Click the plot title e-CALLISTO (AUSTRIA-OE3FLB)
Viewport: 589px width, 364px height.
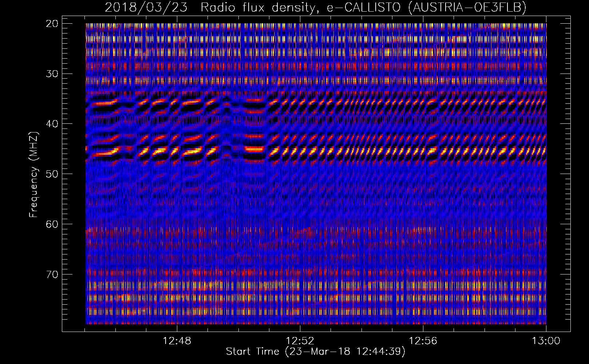(426, 7)
